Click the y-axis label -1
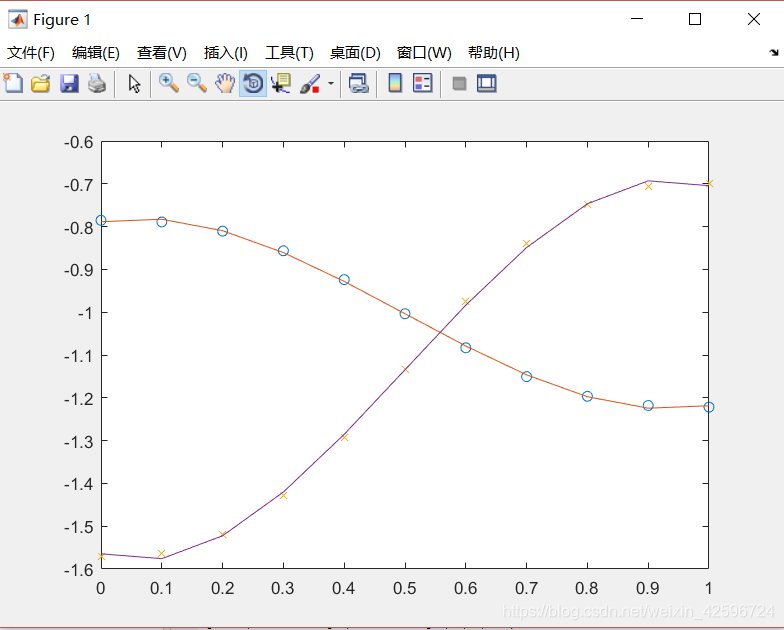The height and width of the screenshot is (630, 784). 85,313
